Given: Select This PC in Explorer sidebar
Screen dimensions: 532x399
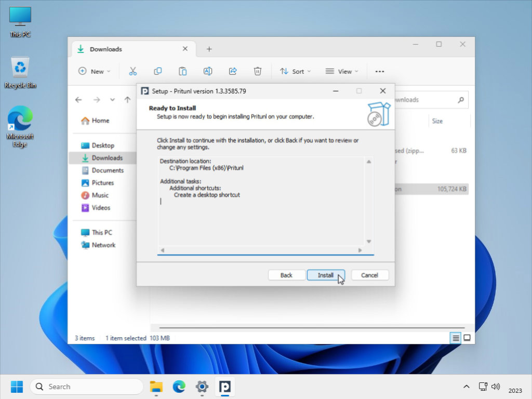Looking at the screenshot, I should pos(97,232).
